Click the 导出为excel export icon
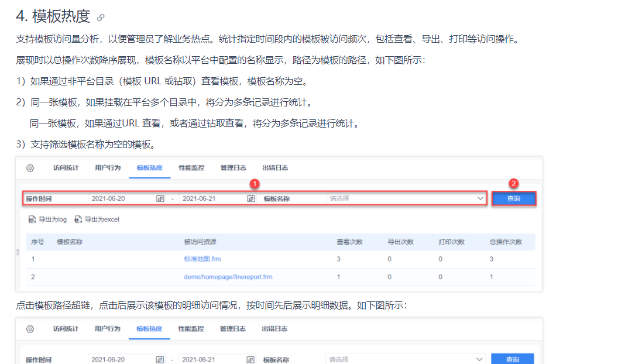Image resolution: width=618 pixels, height=364 pixels. point(78,219)
